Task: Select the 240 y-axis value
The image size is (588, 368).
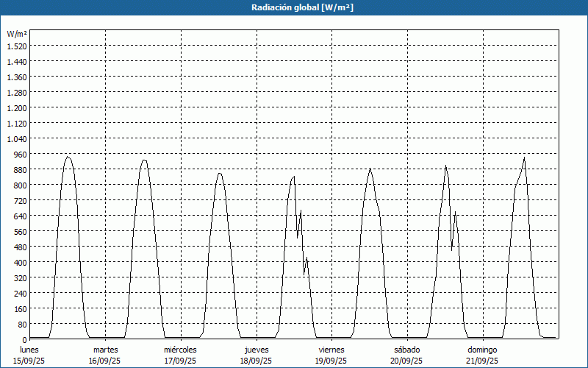Action: tap(21, 294)
